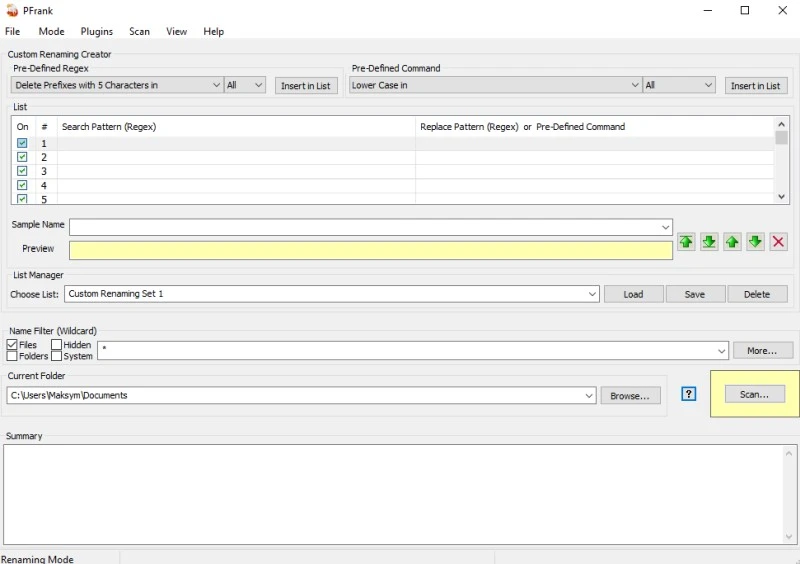The image size is (800, 564).
Task: Click the PFrank app icon in title bar
Action: (11, 10)
